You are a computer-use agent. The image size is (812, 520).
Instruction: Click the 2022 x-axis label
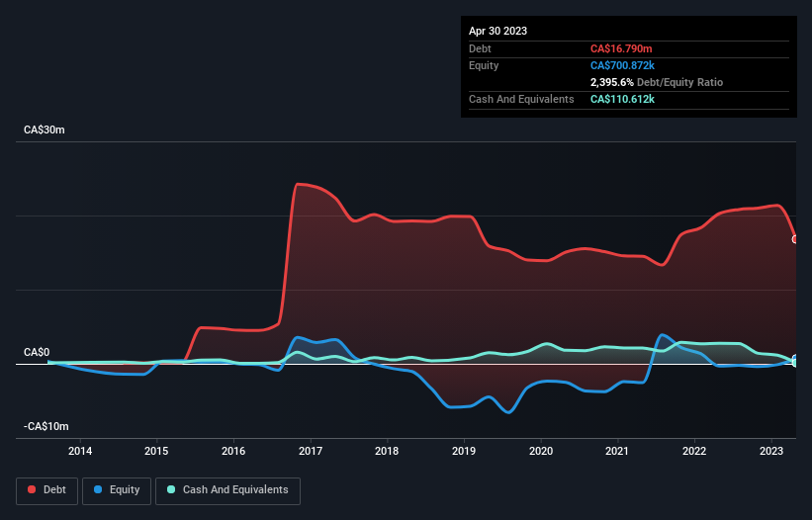(x=694, y=451)
